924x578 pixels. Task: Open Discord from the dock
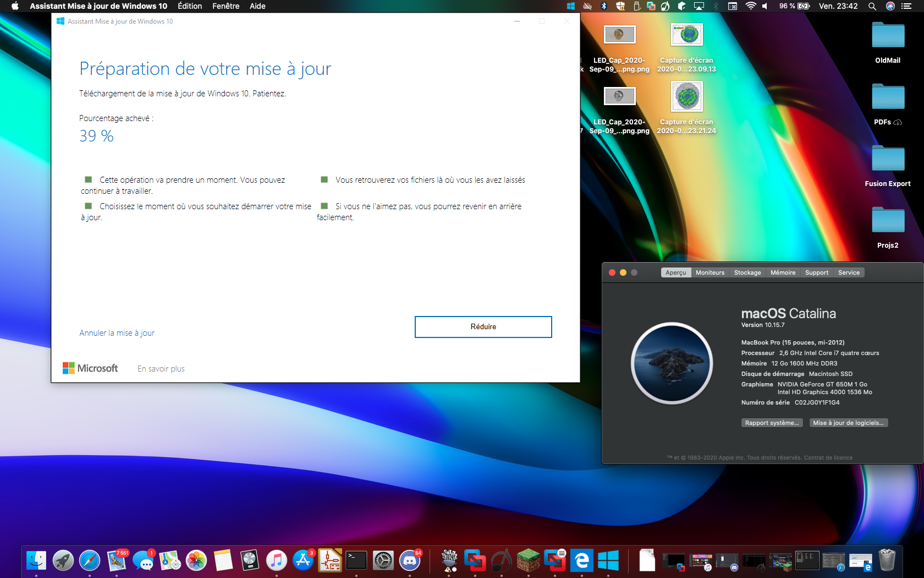pyautogui.click(x=410, y=561)
